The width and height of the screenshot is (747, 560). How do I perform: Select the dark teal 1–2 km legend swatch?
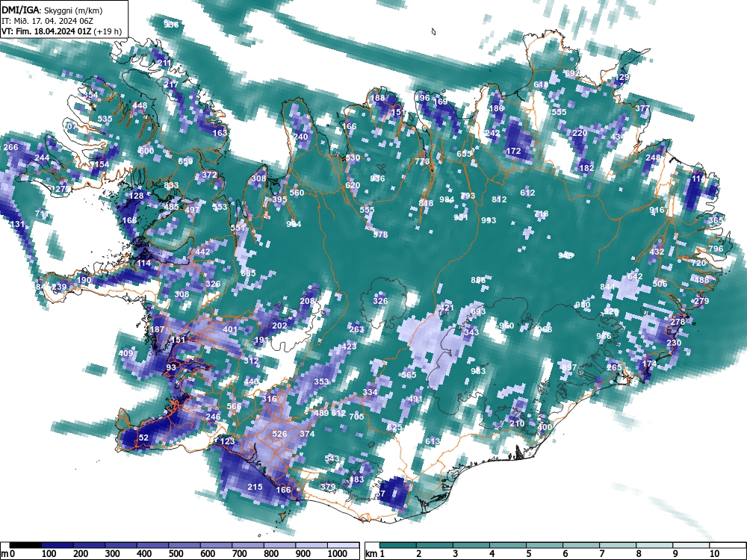tap(398, 545)
